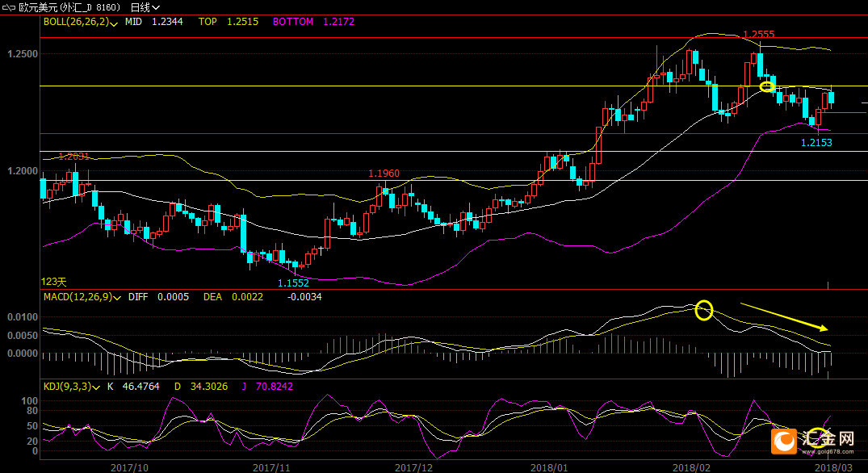868x473 pixels.
Task: Click the yellow circle on MACD crossover
Action: pos(704,310)
